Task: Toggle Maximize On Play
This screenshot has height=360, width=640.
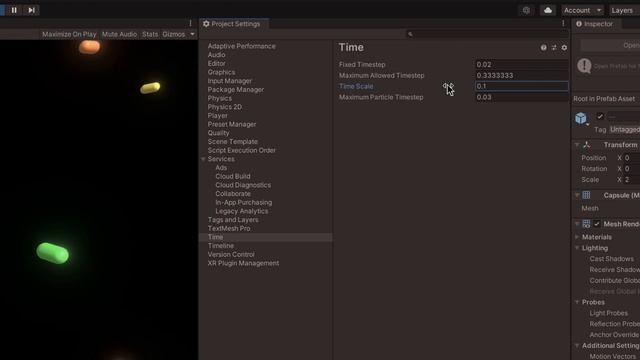Action: click(x=69, y=34)
